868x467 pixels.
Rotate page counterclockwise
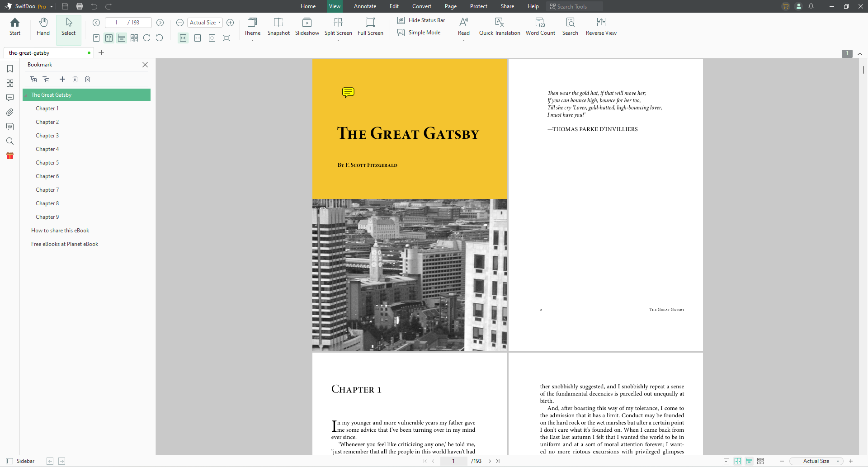160,38
